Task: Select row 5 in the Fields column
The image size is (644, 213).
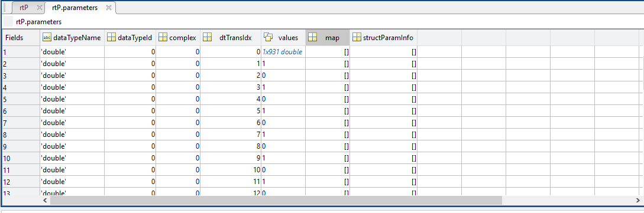Action: pyautogui.click(x=21, y=99)
